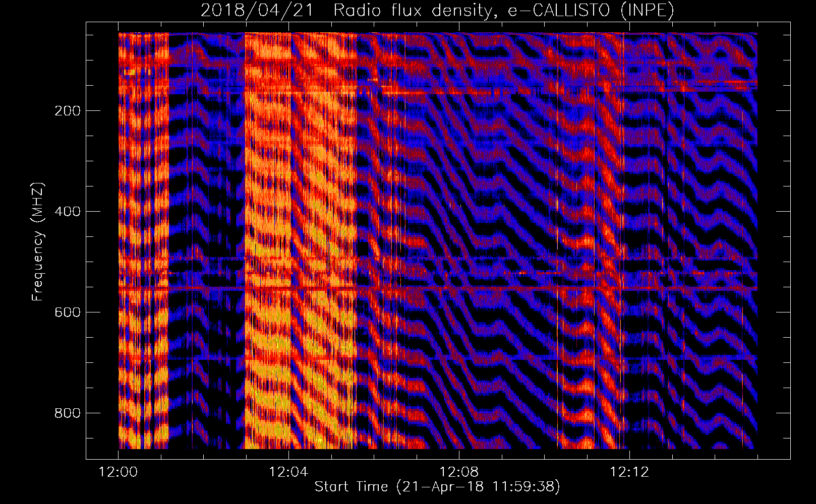Click the 12:00 time tick label
The image size is (816, 504).
[119, 472]
